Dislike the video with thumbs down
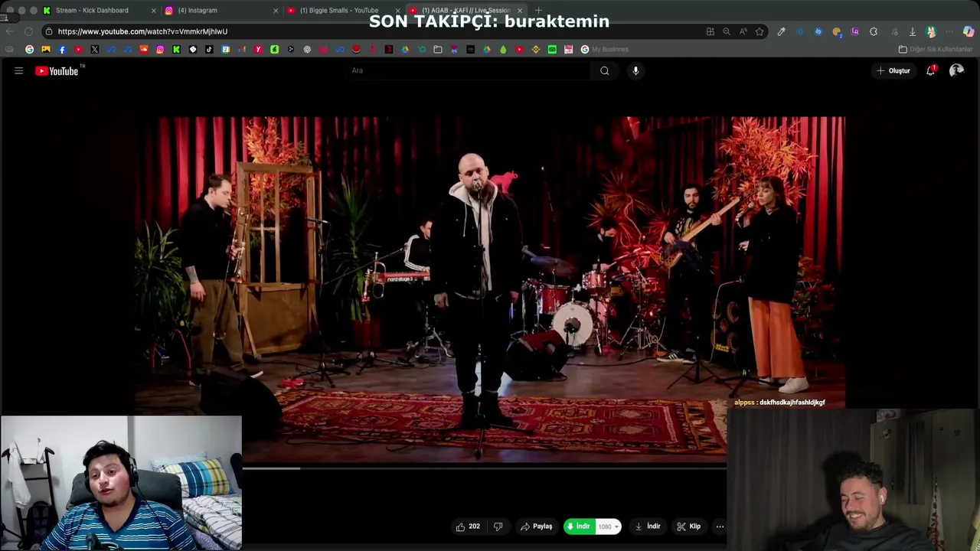The image size is (980, 551). (498, 527)
